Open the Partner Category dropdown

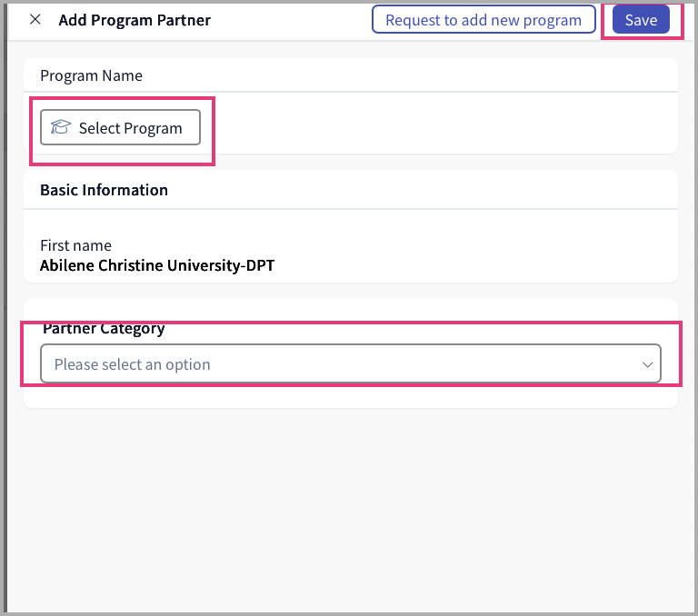[x=350, y=363]
